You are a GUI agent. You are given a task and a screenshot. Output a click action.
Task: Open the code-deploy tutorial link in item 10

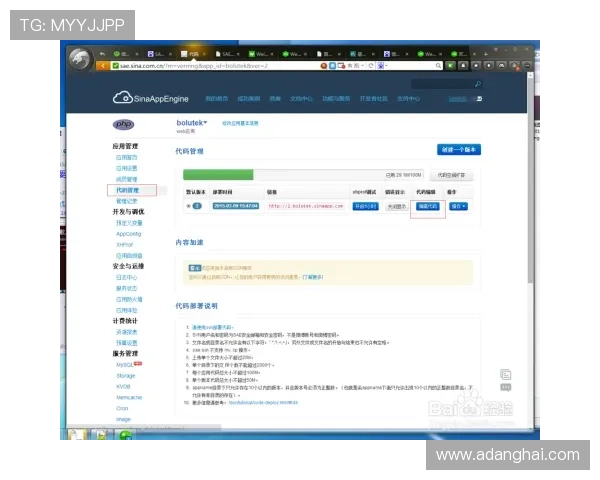coord(263,403)
